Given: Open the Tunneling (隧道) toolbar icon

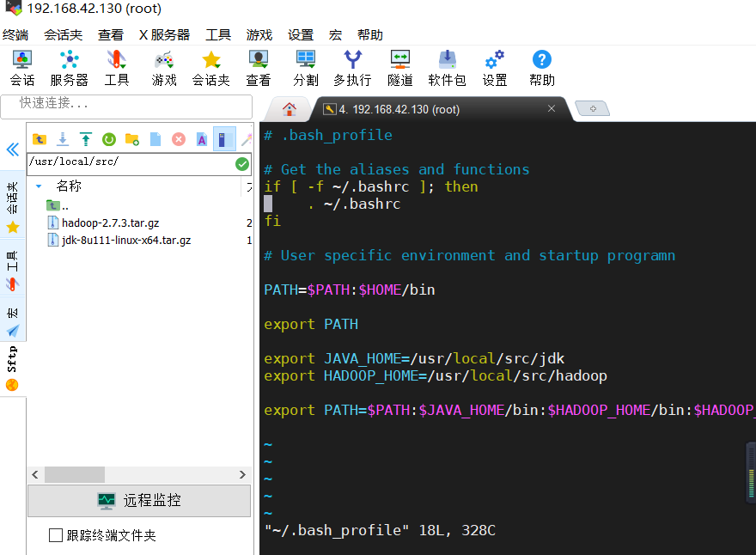Looking at the screenshot, I should click(400, 69).
